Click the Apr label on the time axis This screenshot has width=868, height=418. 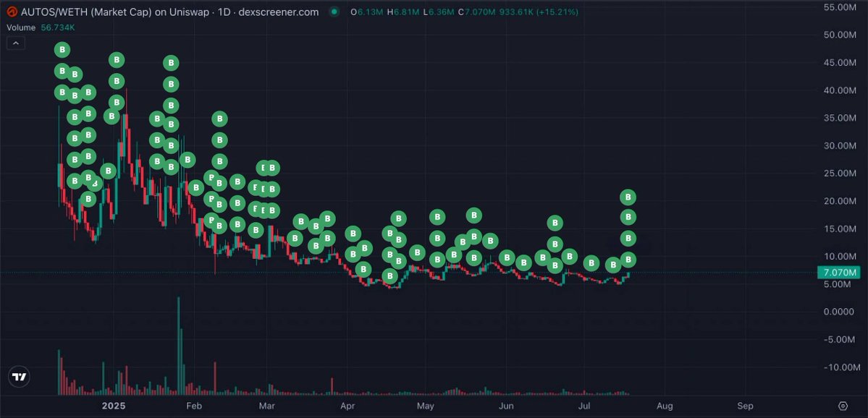coord(347,406)
